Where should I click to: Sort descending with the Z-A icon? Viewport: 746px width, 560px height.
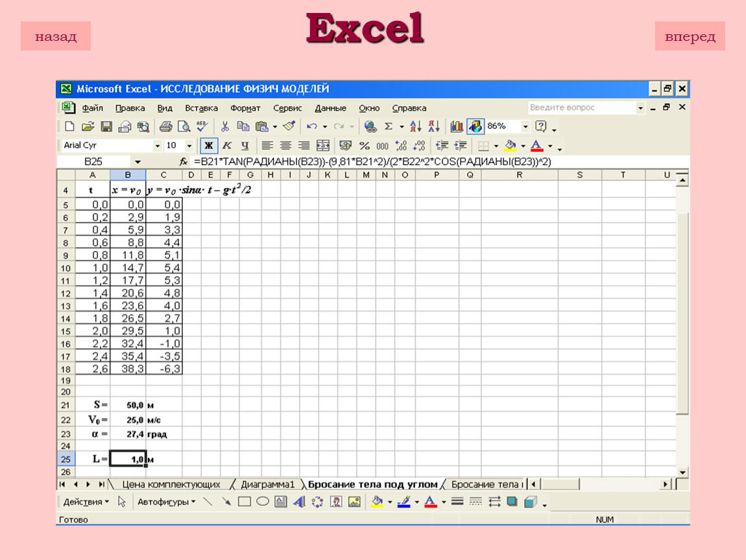pyautogui.click(x=433, y=126)
